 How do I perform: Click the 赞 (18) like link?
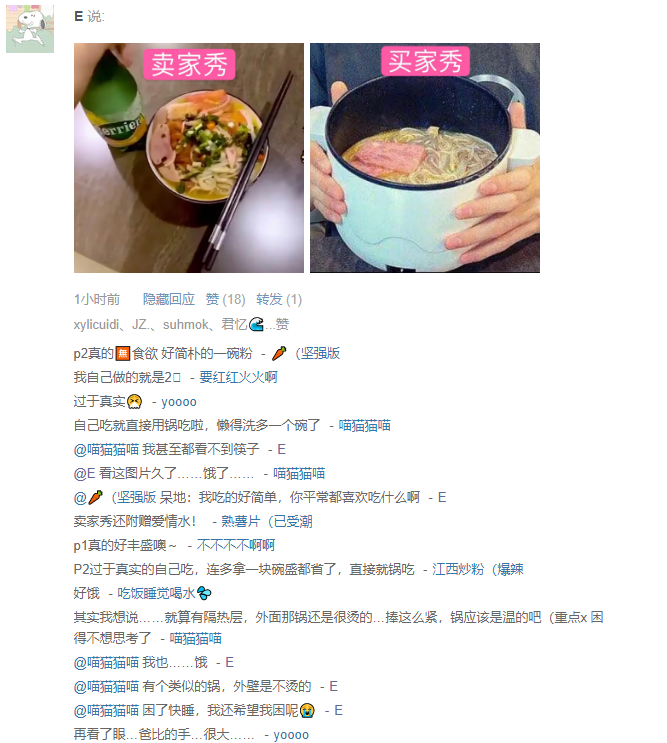pos(225,299)
